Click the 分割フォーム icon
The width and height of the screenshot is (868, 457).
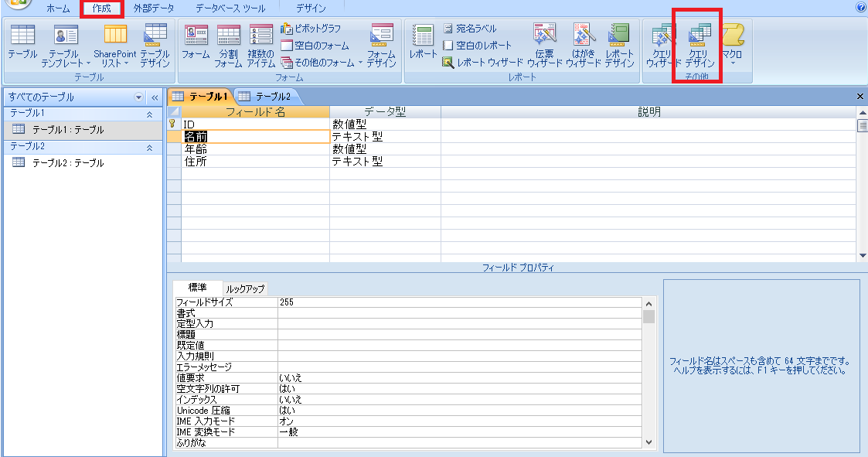tap(228, 46)
